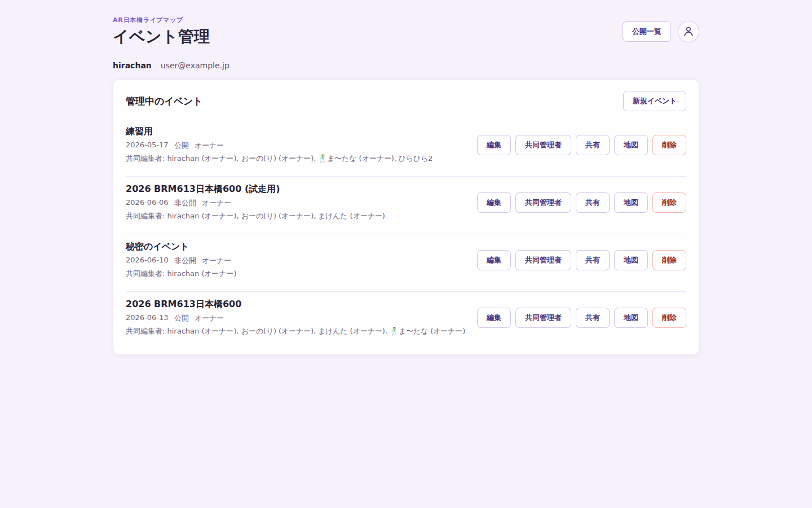Edit the 練習用 event
This screenshot has height=508, width=812.
coord(493,145)
